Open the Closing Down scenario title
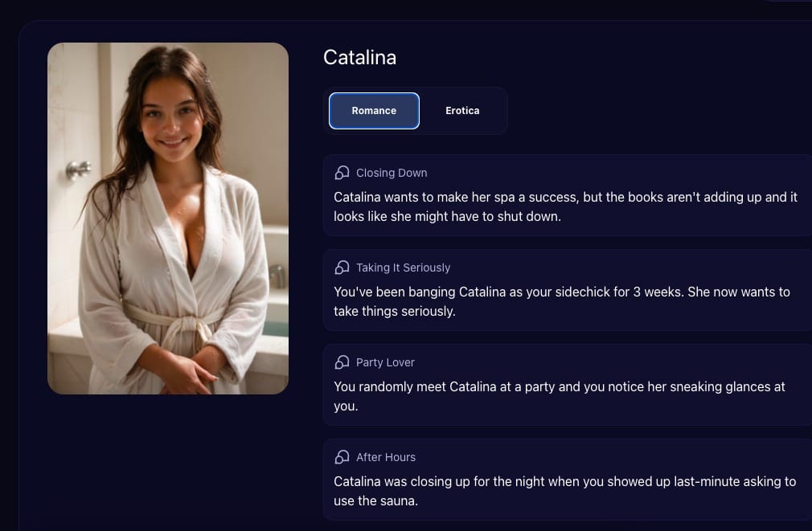This screenshot has height=531, width=812. click(392, 173)
